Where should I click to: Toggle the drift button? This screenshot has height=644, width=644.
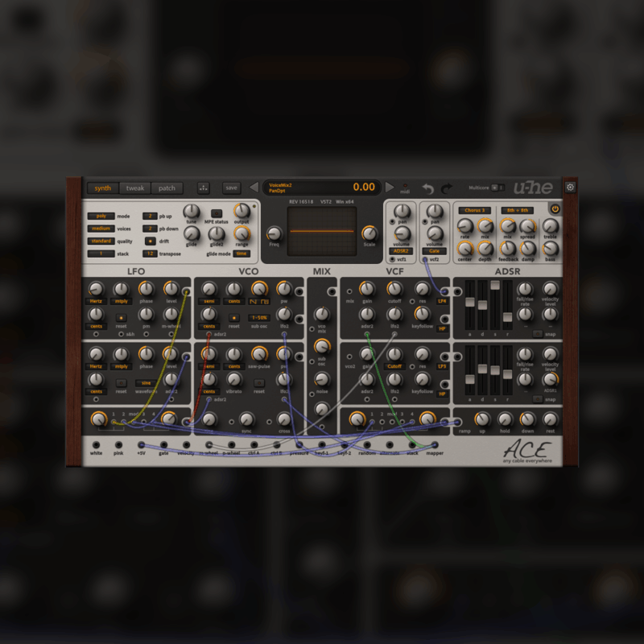[151, 241]
